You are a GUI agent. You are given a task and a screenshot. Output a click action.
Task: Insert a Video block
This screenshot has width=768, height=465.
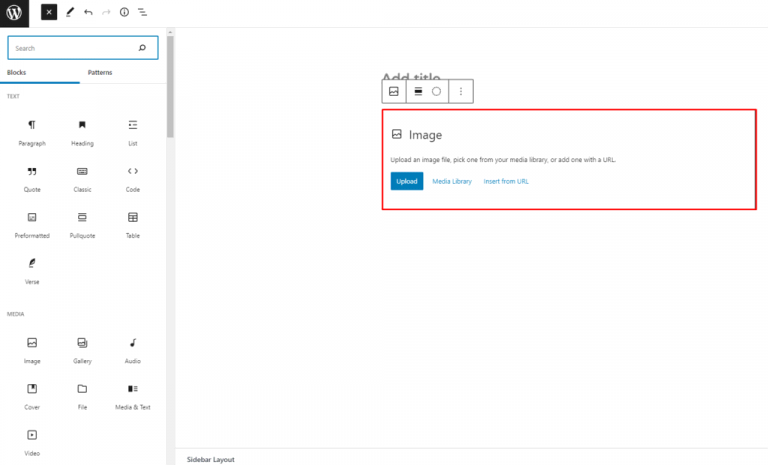(32, 443)
